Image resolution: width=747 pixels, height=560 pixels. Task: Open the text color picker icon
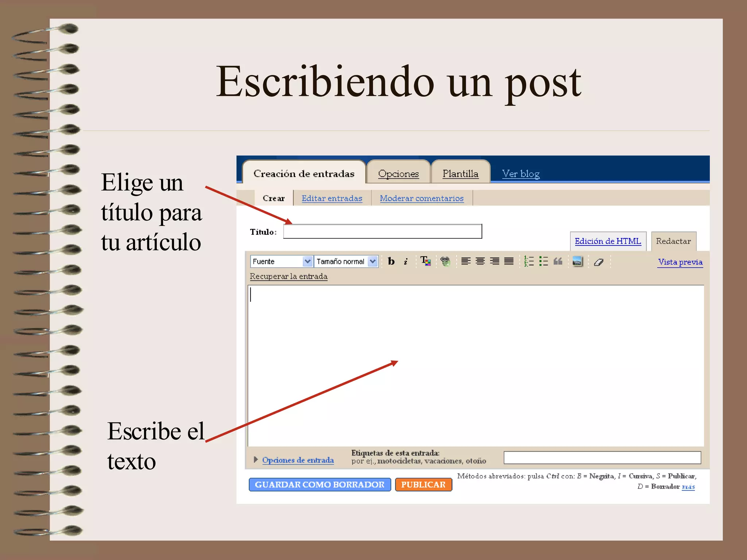coord(425,261)
